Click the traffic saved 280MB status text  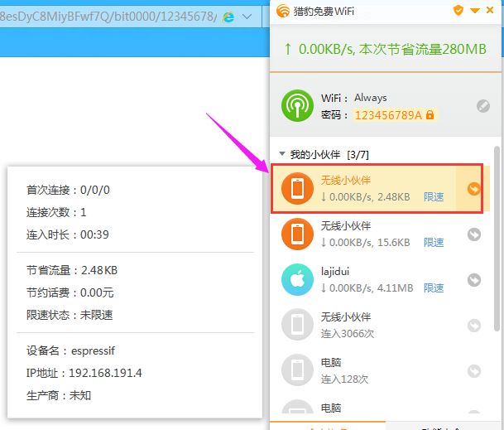(385, 49)
